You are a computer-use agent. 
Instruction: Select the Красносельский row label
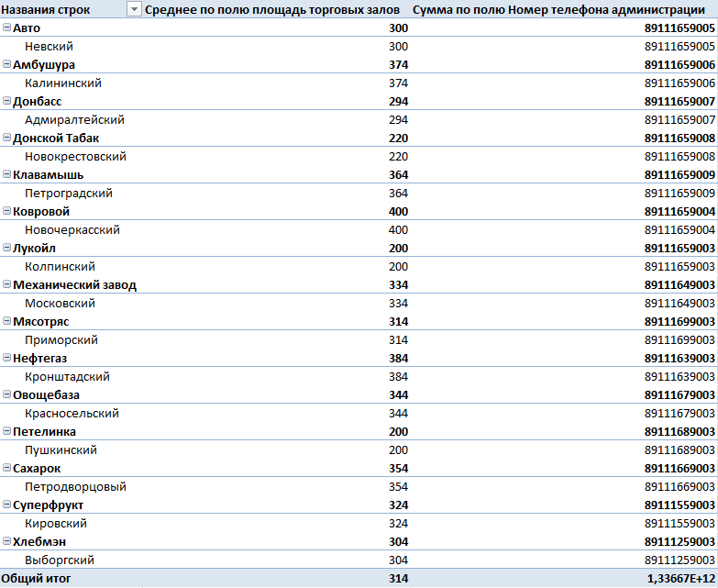pos(72,413)
